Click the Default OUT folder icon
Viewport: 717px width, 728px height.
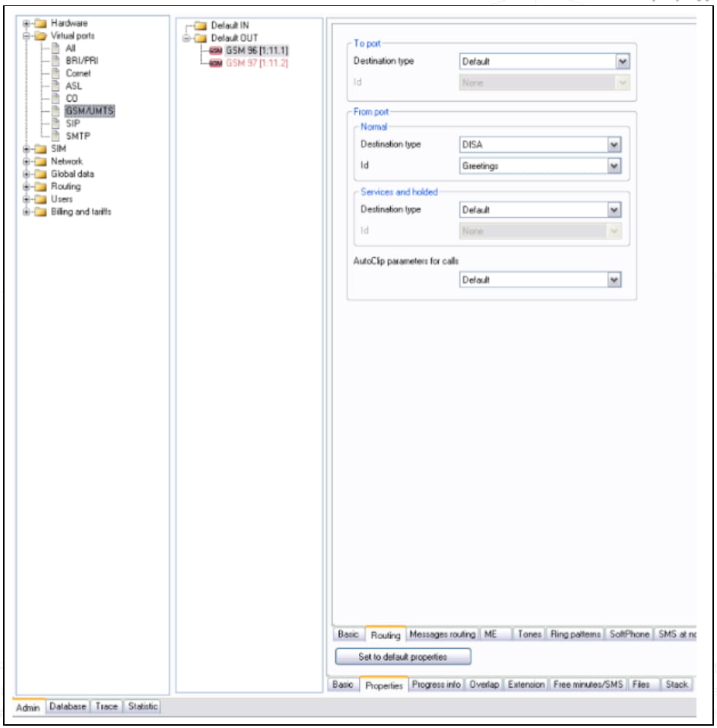[x=201, y=38]
